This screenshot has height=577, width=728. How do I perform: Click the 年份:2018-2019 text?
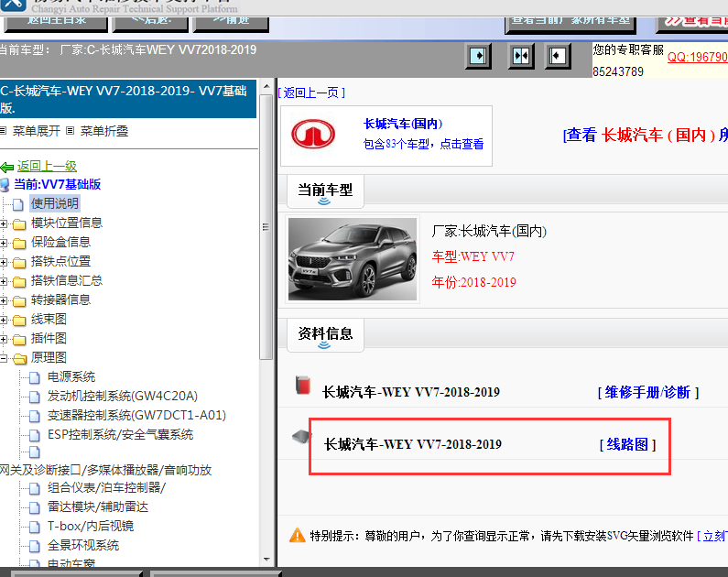[474, 282]
